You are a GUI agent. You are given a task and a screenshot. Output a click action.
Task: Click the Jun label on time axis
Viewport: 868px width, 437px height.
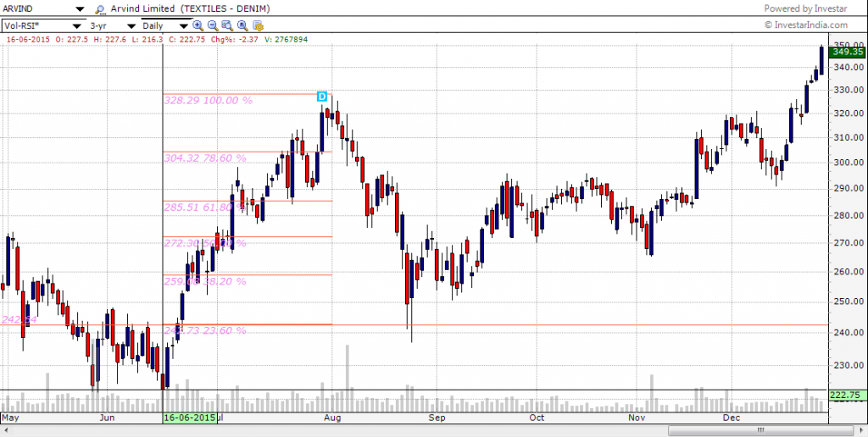(107, 418)
